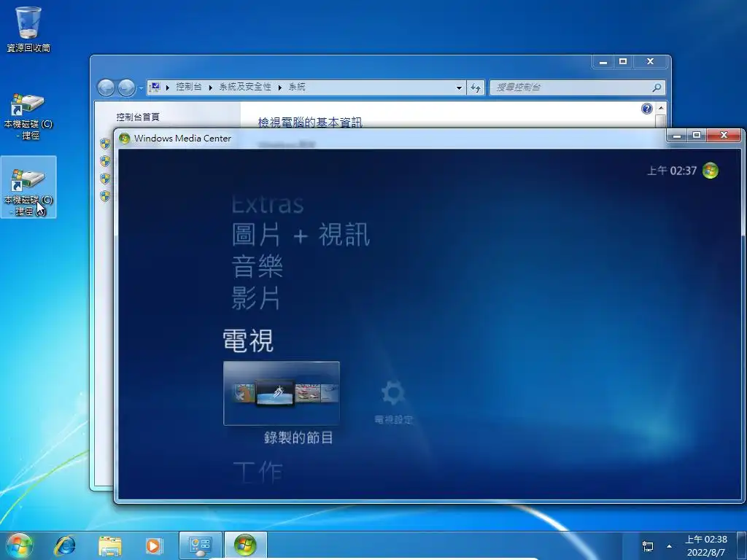This screenshot has height=560, width=747.
Task: Click the Media Center time display
Action: pos(672,171)
